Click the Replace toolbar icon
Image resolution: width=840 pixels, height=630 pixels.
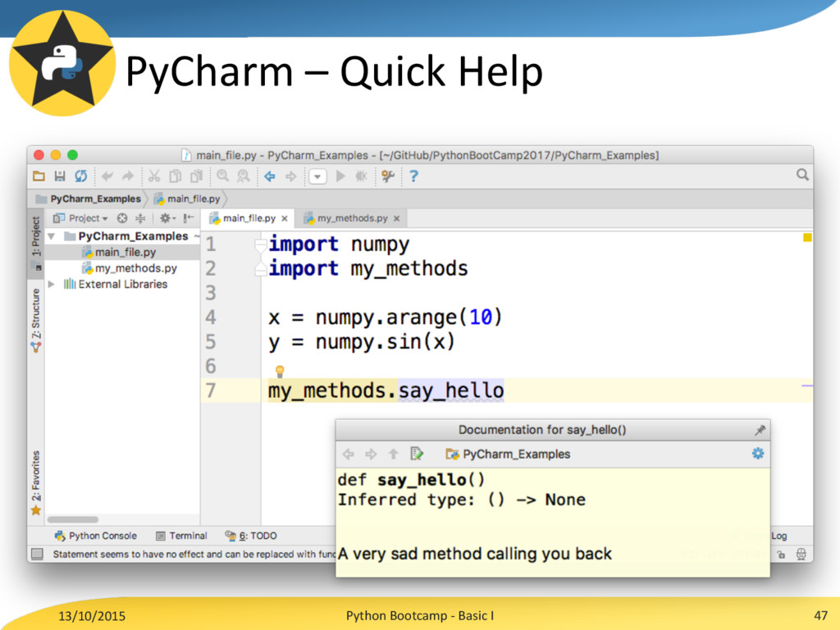[x=243, y=176]
